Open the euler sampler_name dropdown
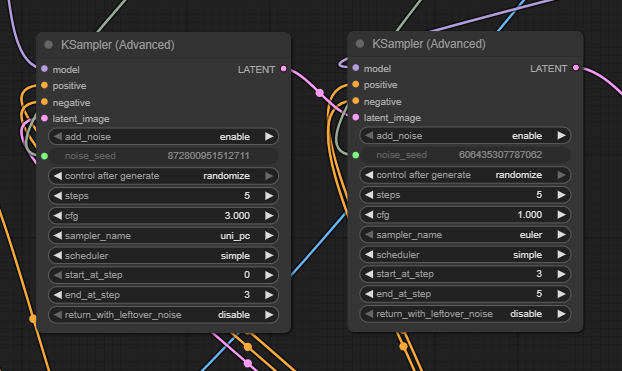The width and height of the screenshot is (622, 371). [x=465, y=235]
